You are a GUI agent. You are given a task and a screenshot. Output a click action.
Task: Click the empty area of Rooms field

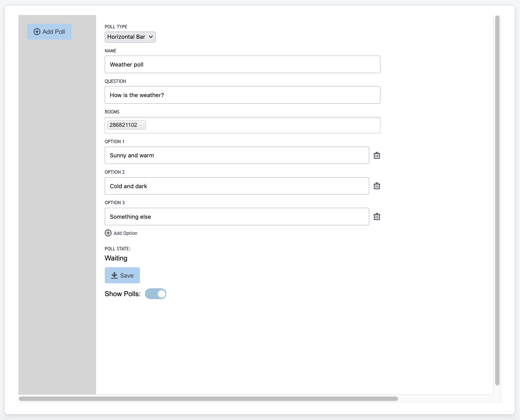click(x=262, y=125)
